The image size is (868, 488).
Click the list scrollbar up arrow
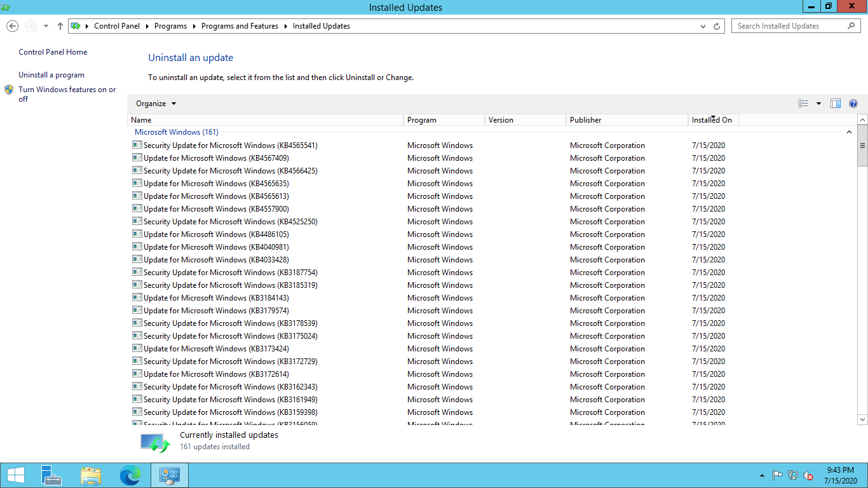click(862, 119)
